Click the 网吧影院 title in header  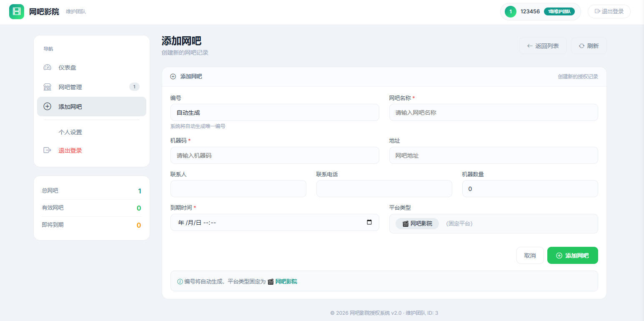tap(44, 12)
